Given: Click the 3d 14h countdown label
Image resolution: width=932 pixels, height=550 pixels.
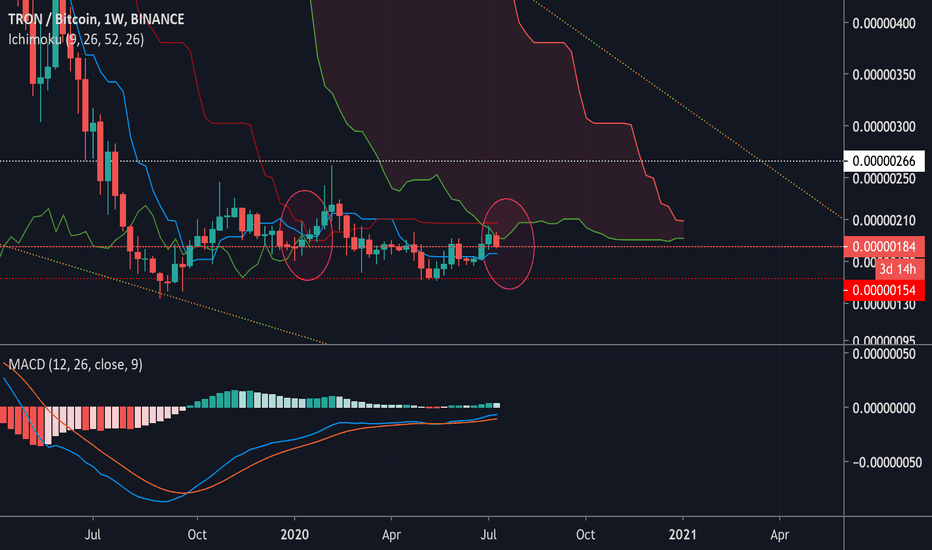Looking at the screenshot, I should coord(899,269).
